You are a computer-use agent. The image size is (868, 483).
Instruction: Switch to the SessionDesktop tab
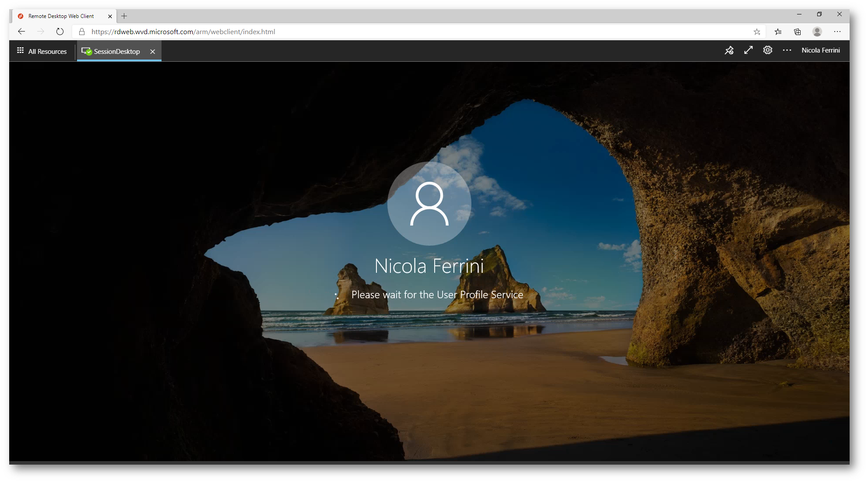pos(117,51)
